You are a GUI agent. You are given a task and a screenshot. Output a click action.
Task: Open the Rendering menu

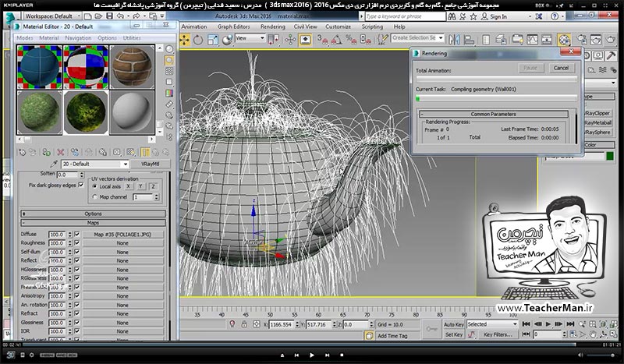tap(272, 27)
